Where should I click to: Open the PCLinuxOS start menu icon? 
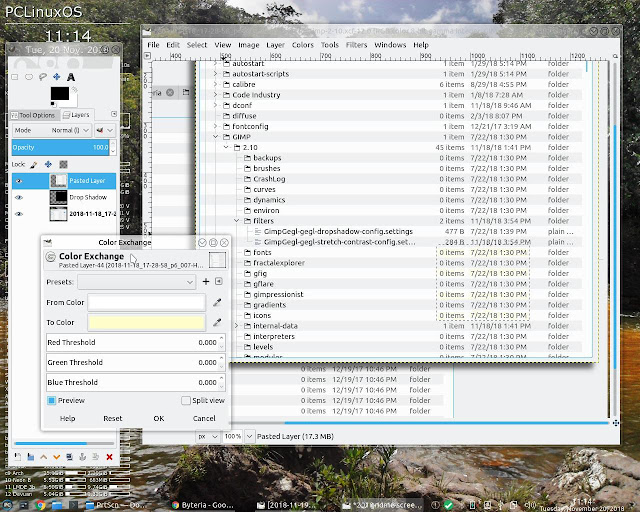[x=7, y=505]
